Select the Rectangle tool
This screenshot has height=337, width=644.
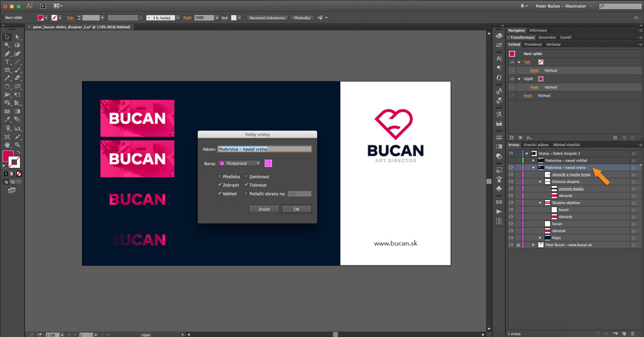click(x=7, y=70)
